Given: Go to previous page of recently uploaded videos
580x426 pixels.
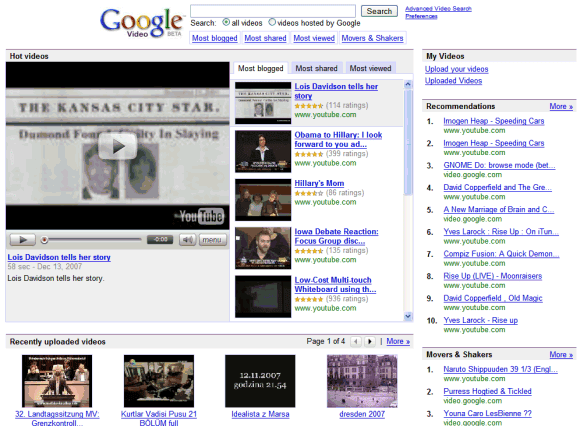Looking at the screenshot, I should [x=356, y=341].
